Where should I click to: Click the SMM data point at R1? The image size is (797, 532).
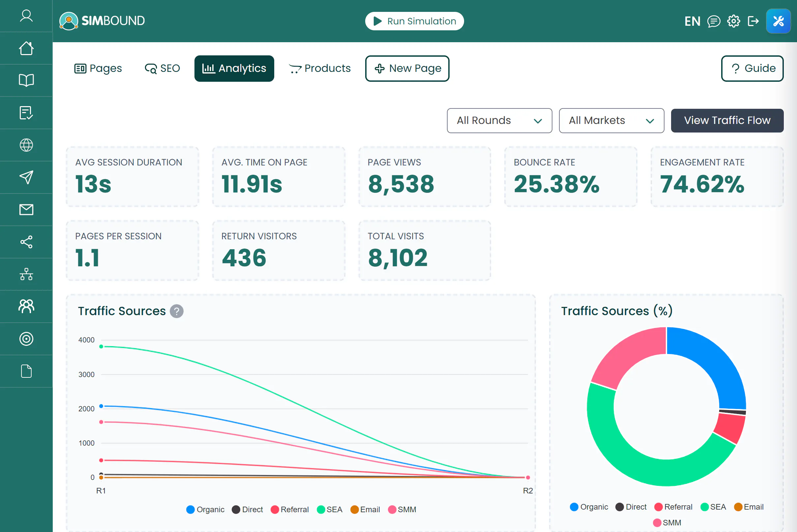101,422
